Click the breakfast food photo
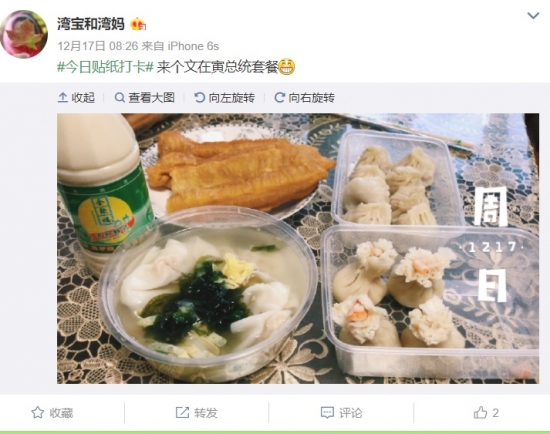This screenshot has height=434, width=550. (x=298, y=248)
